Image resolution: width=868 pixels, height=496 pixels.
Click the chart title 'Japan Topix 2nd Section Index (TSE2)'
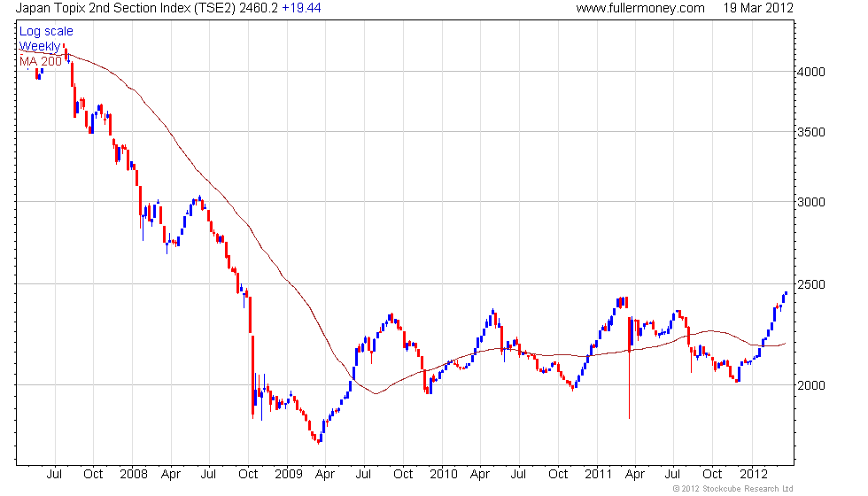[x=126, y=8]
